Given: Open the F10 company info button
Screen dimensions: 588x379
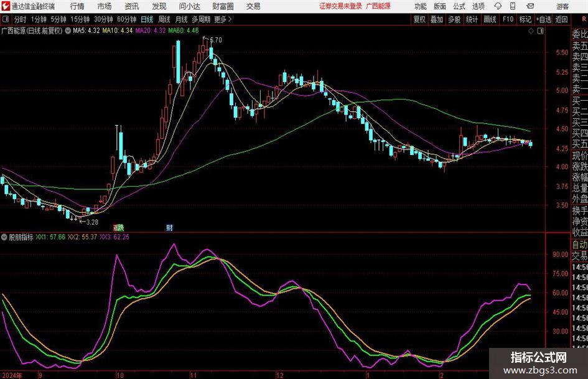Looking at the screenshot, I should [x=508, y=19].
